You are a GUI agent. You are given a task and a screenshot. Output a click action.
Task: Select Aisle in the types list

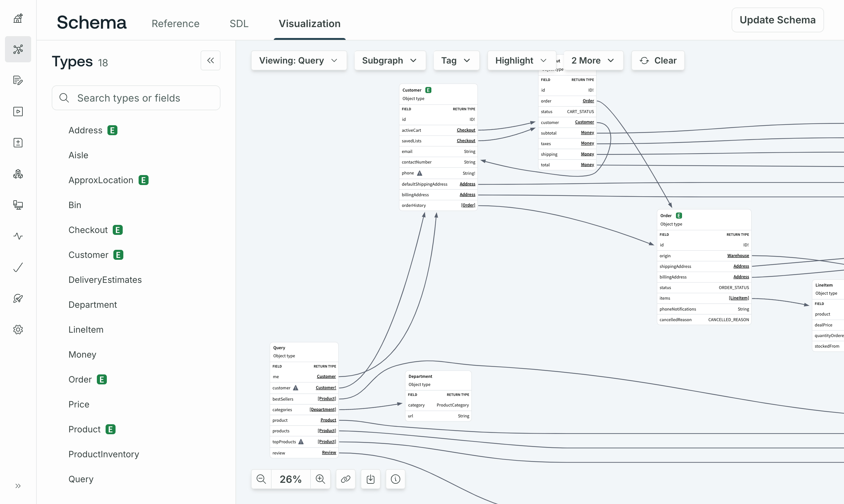pyautogui.click(x=78, y=155)
